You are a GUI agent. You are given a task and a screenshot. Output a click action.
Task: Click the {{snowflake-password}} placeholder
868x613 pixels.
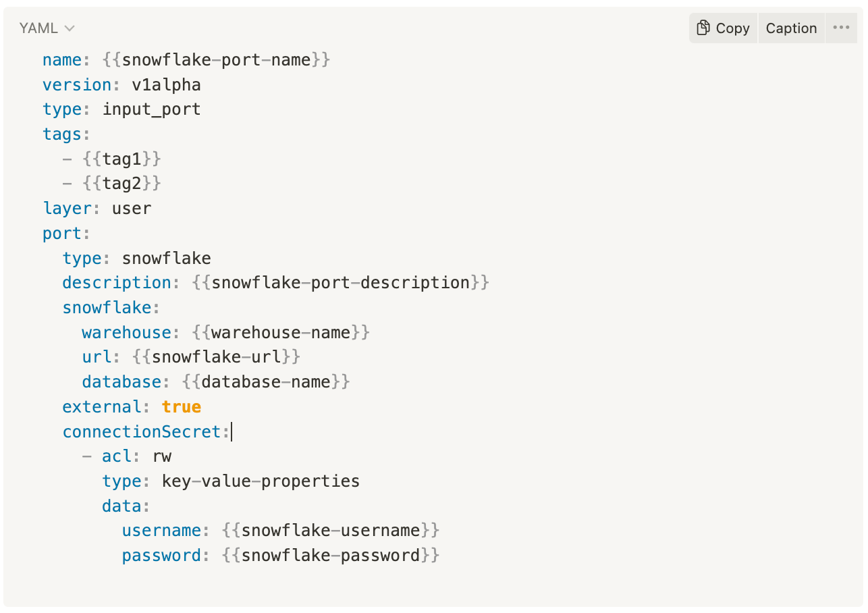[x=329, y=555]
